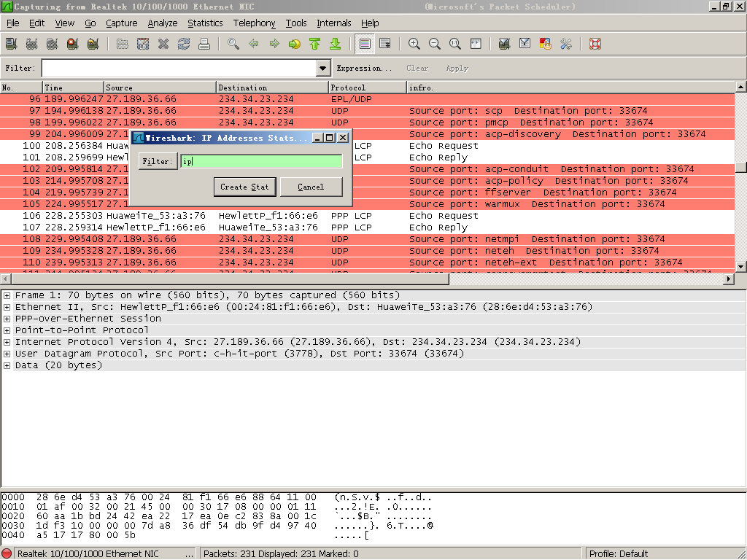Click Profile: Default in status bar
The image size is (747, 560).
[619, 554]
